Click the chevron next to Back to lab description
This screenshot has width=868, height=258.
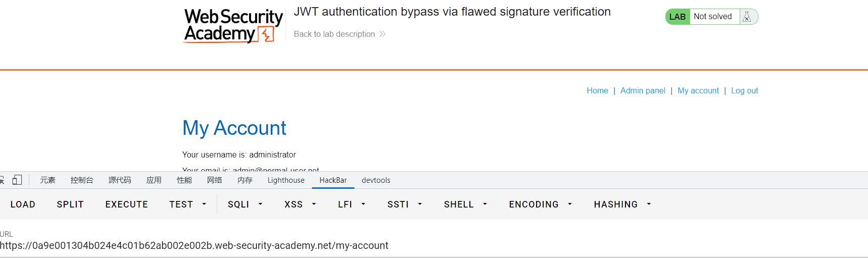pyautogui.click(x=382, y=34)
